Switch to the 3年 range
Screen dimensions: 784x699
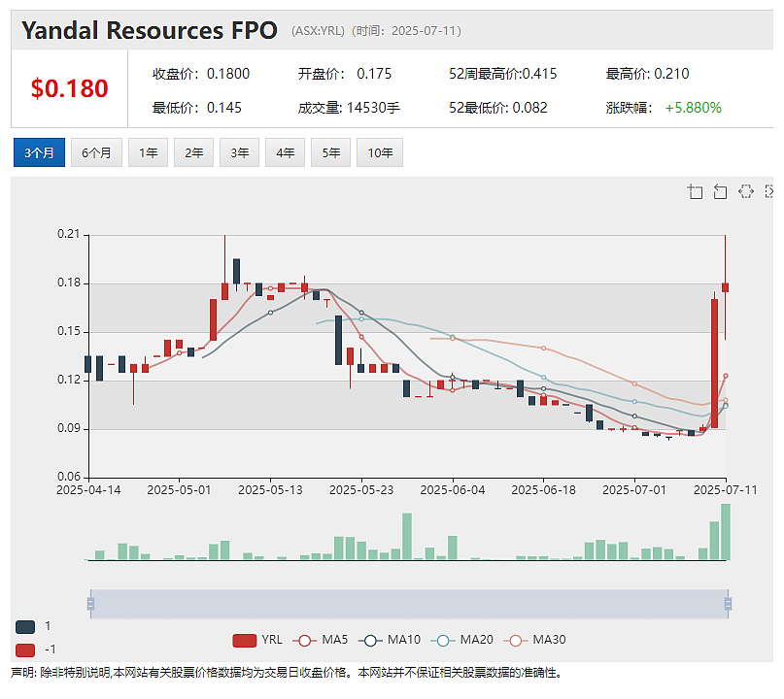(240, 152)
